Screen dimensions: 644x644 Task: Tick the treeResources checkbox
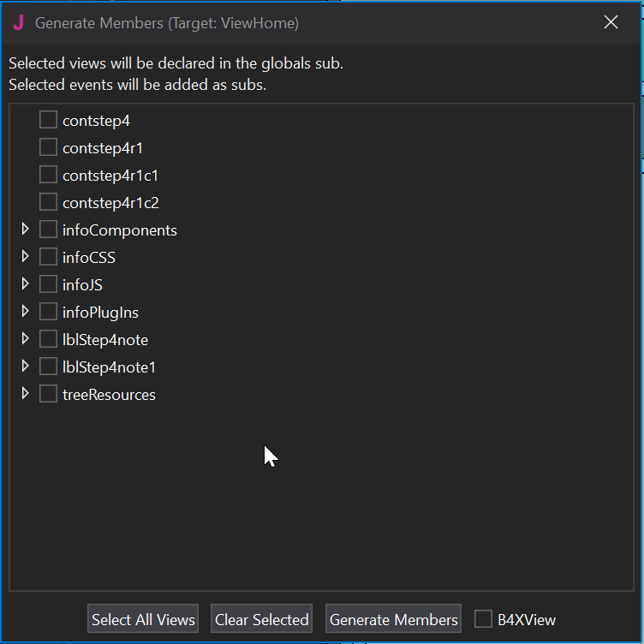click(49, 394)
